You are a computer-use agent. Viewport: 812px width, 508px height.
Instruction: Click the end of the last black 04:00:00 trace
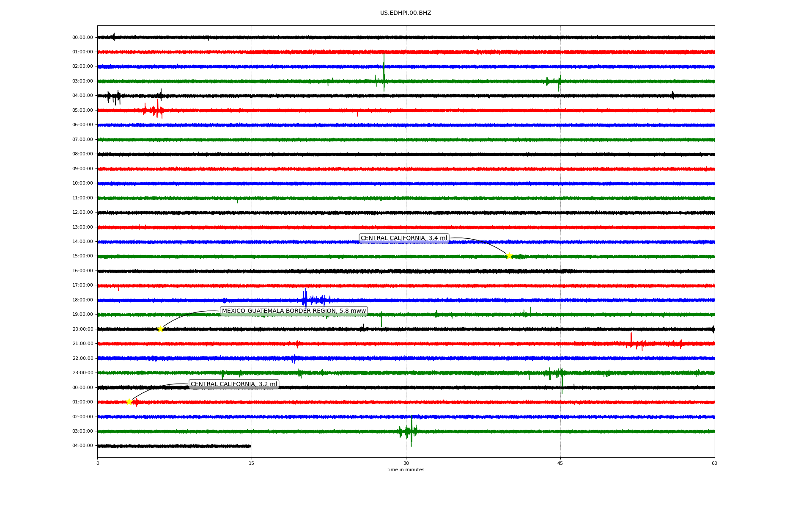(250, 446)
